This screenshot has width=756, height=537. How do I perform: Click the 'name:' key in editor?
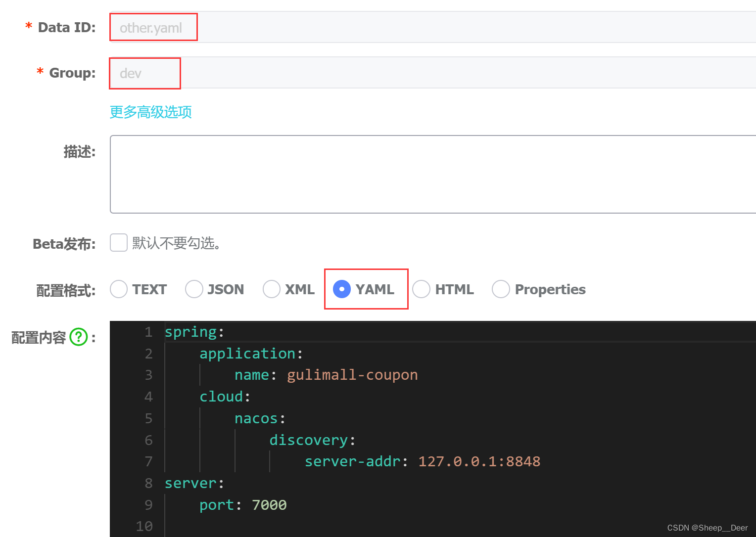click(x=255, y=375)
